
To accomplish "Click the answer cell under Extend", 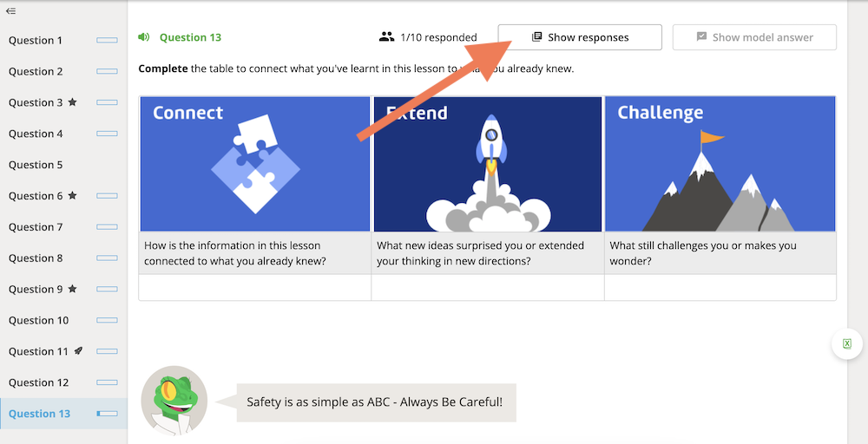I will tap(488, 288).
